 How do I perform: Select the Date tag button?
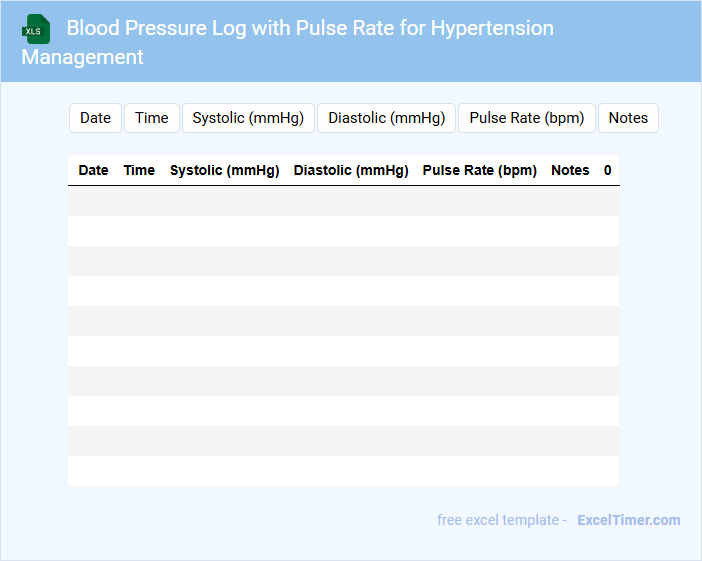point(95,118)
